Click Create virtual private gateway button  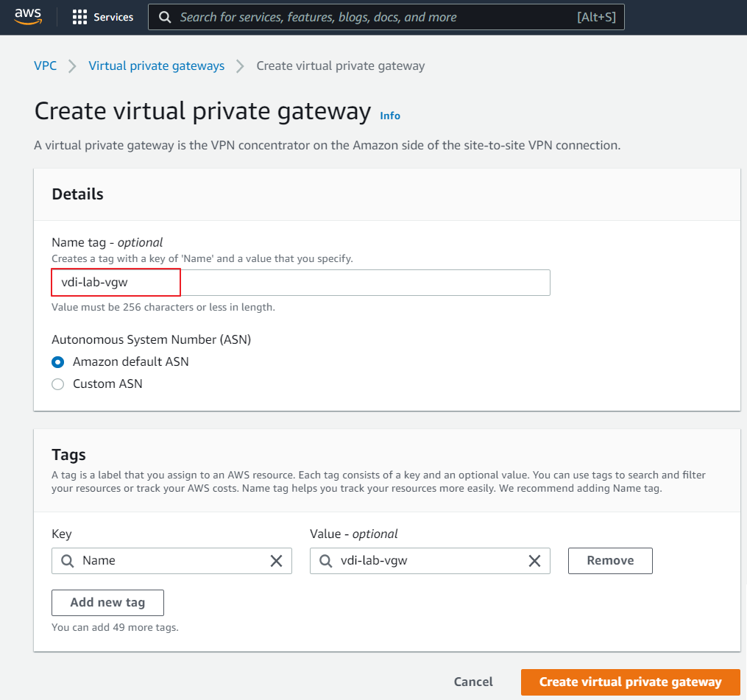click(x=630, y=682)
